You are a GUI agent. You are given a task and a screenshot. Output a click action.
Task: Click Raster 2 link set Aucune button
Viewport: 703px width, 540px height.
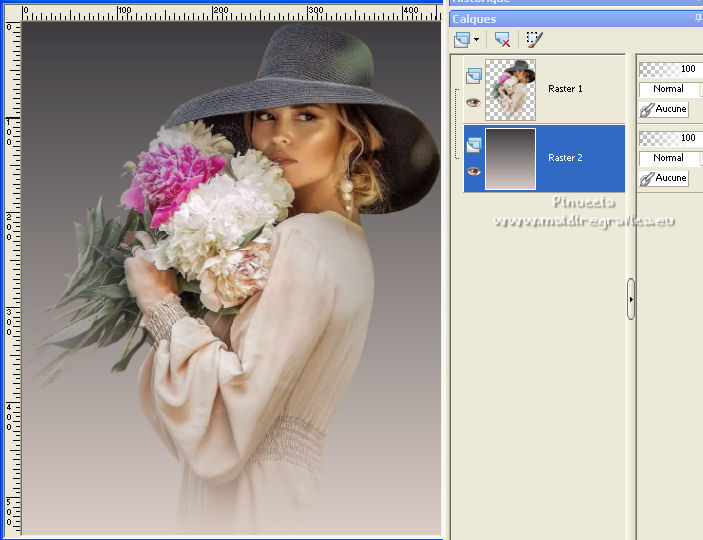(664, 178)
